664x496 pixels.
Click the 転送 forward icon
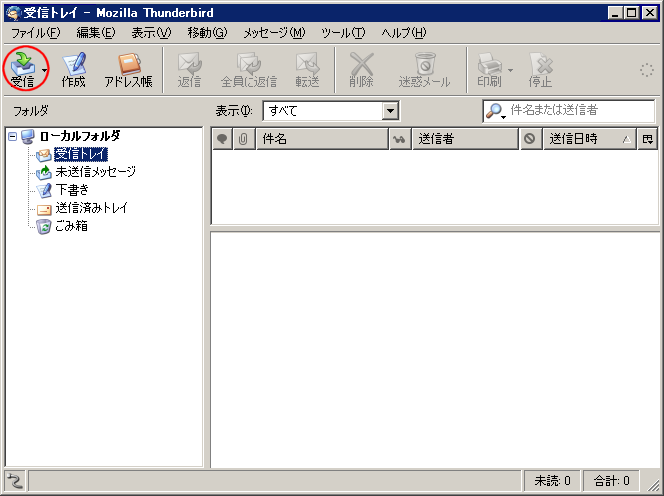307,70
